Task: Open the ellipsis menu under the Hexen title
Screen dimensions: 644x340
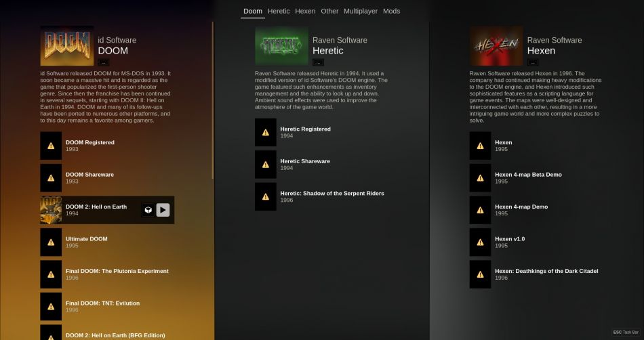Action: [x=533, y=62]
